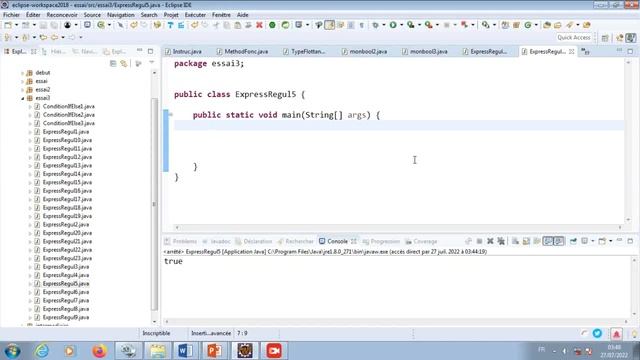Click the New Java Class green C icon
Screen dimensions: 640x360
coord(528,25)
